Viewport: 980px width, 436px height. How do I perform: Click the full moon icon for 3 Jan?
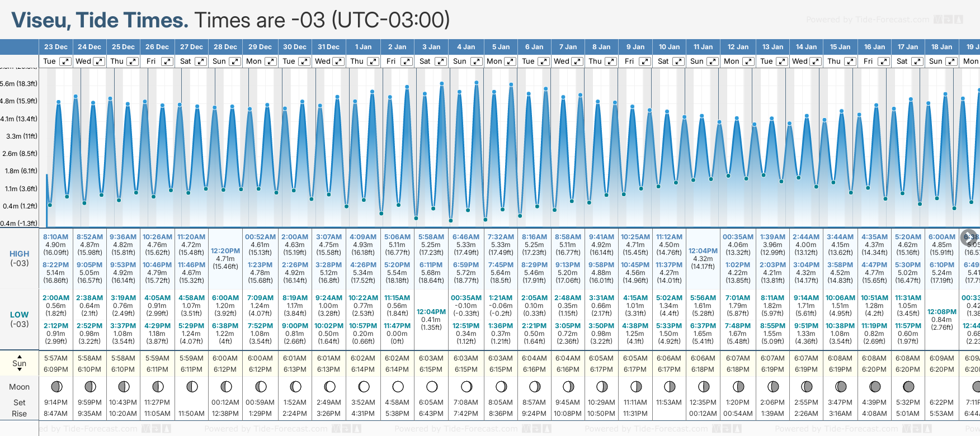point(432,386)
